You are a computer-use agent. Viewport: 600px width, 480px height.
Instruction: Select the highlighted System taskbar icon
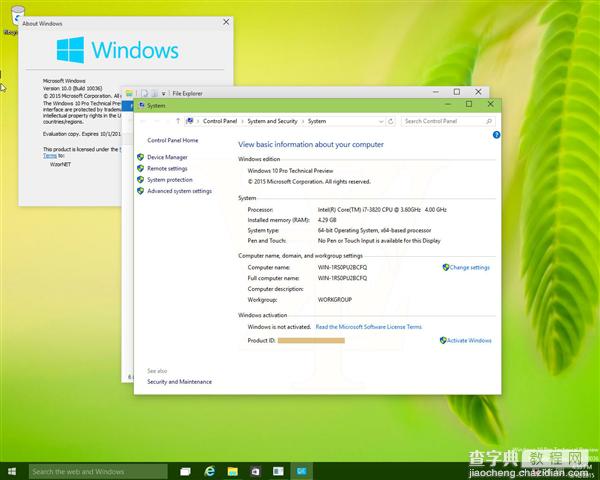click(302, 471)
